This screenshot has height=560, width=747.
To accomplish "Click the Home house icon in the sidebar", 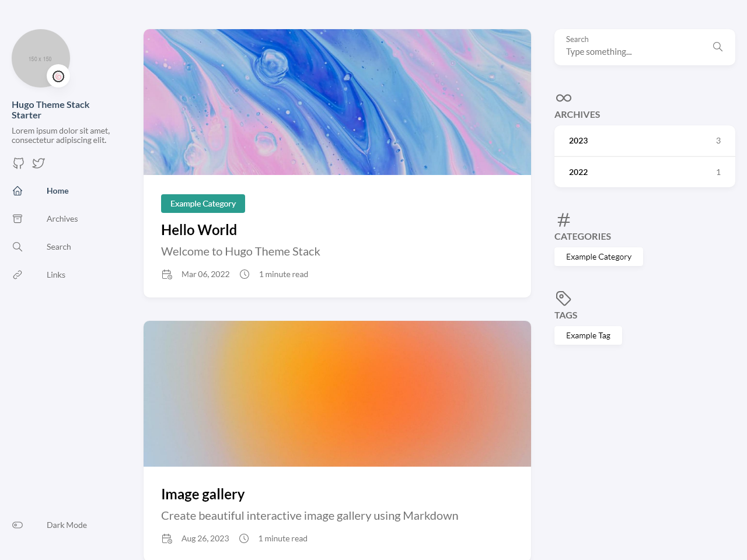I will pos(18,191).
